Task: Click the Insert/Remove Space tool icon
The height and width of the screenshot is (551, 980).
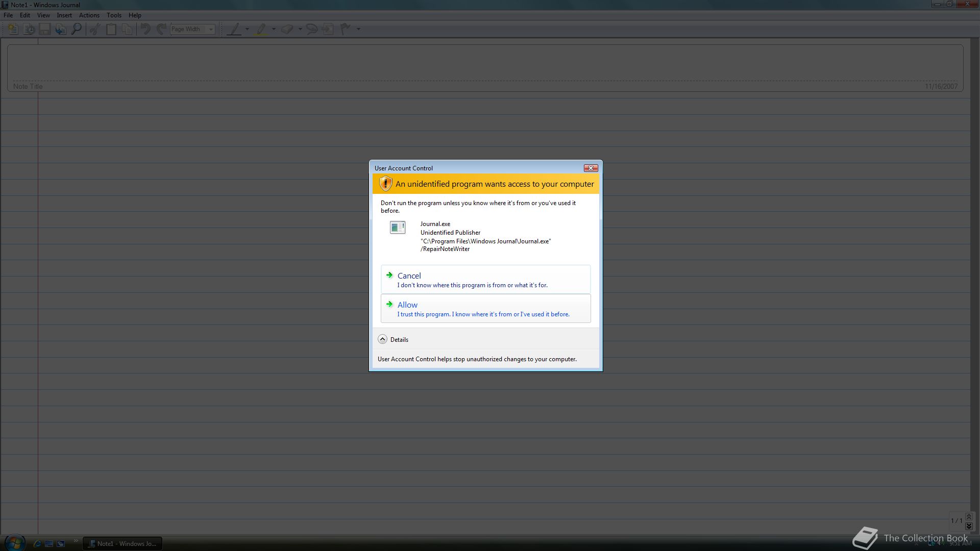Action: pyautogui.click(x=328, y=29)
